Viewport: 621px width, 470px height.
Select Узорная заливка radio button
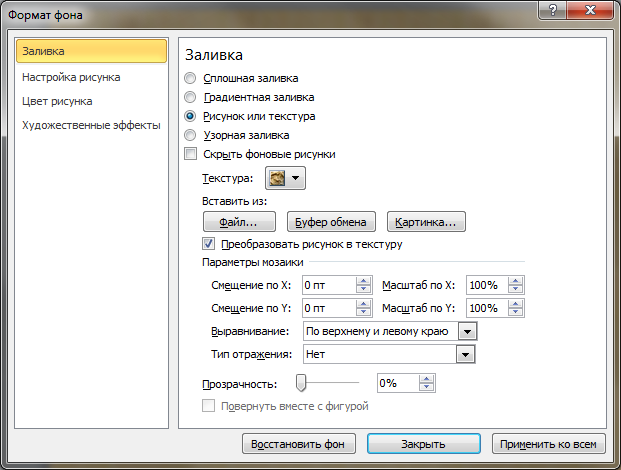[x=190, y=135]
